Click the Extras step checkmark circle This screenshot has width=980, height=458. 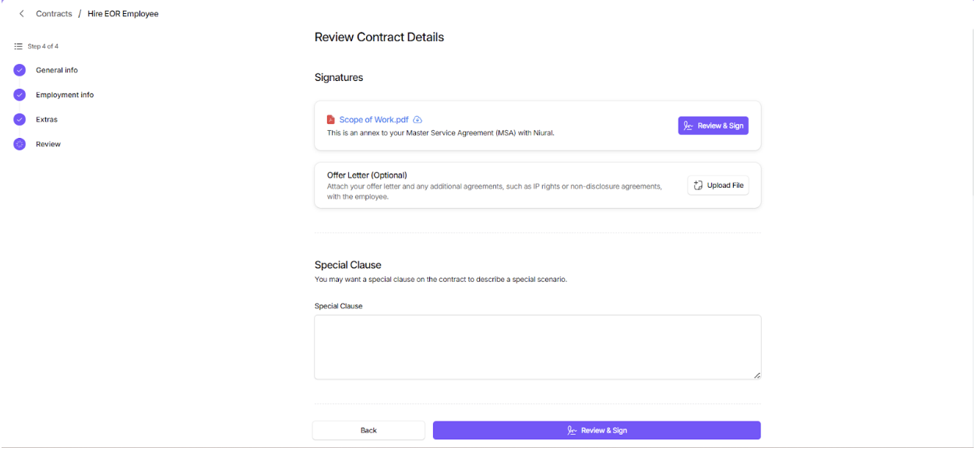[19, 120]
